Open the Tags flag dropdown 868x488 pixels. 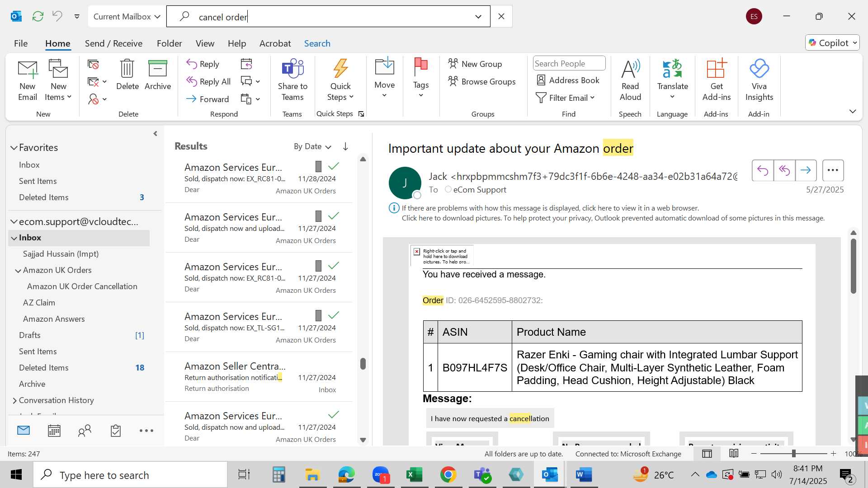click(421, 78)
